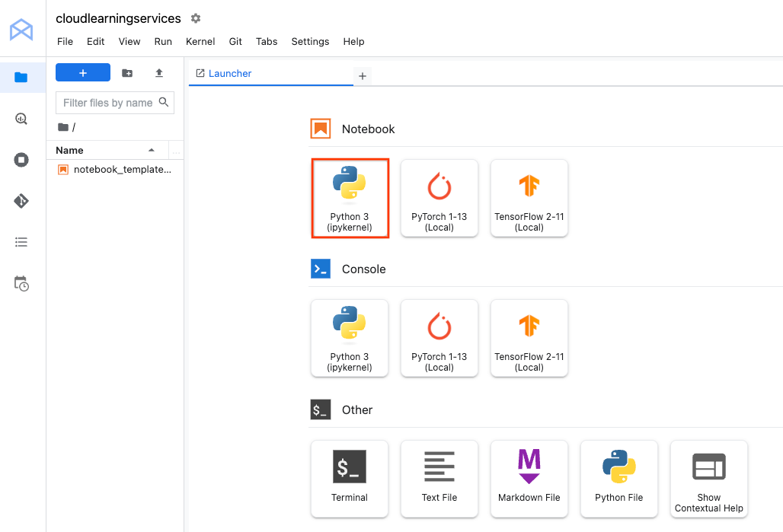The image size is (783, 532).
Task: Open the Settings menu
Action: 310,41
